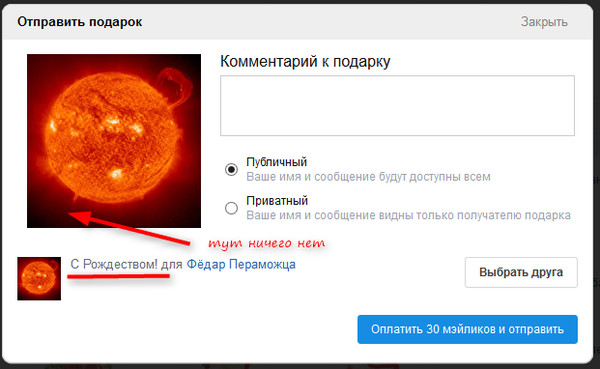Screen dimensions: 600x369
Task: Click text Ваше имя и сообщение будут доступны всем
Action: pos(368,177)
